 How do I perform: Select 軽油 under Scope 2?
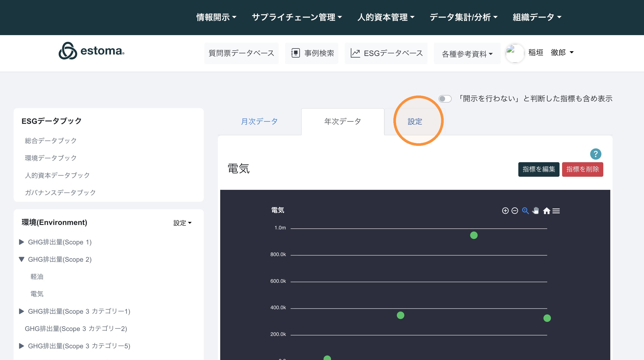(37, 276)
